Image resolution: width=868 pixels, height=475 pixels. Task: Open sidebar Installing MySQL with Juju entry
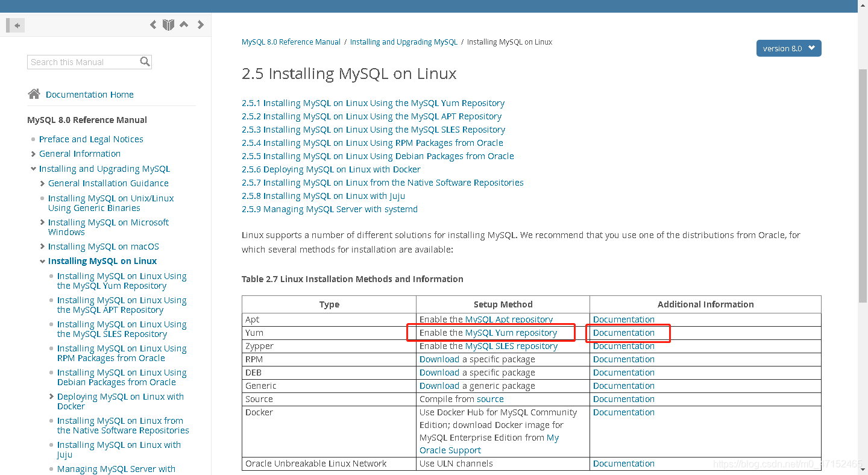point(119,450)
